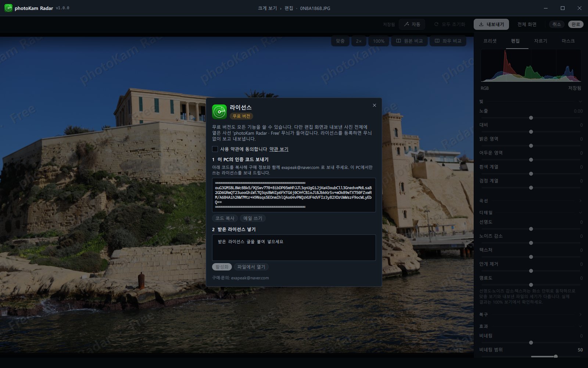Toggle the 좌우 비교 side-by-side view
The width and height of the screenshot is (588, 368).
[x=448, y=41]
